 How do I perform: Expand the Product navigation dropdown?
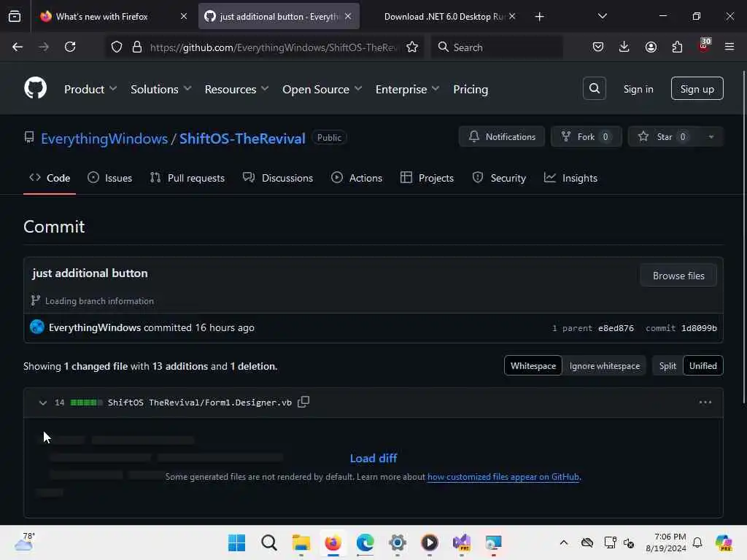click(x=90, y=89)
